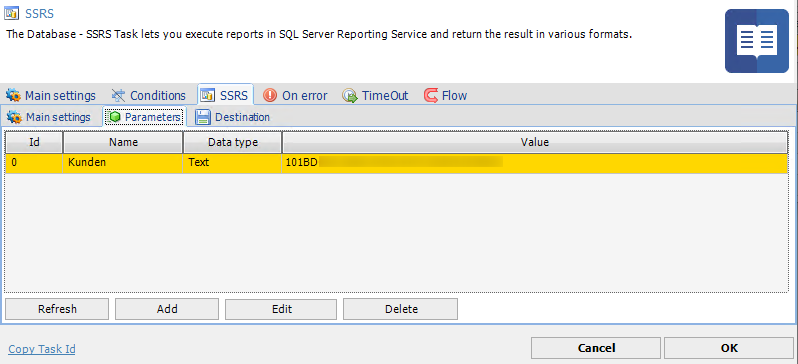Click the large blue SSRS book icon
Image resolution: width=798 pixels, height=364 pixels.
pyautogui.click(x=757, y=41)
